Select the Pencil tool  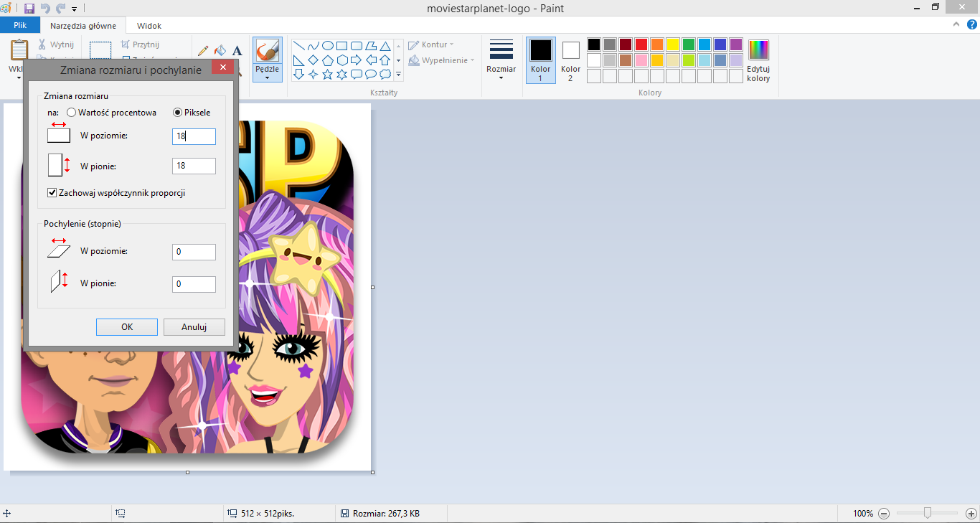[x=203, y=50]
